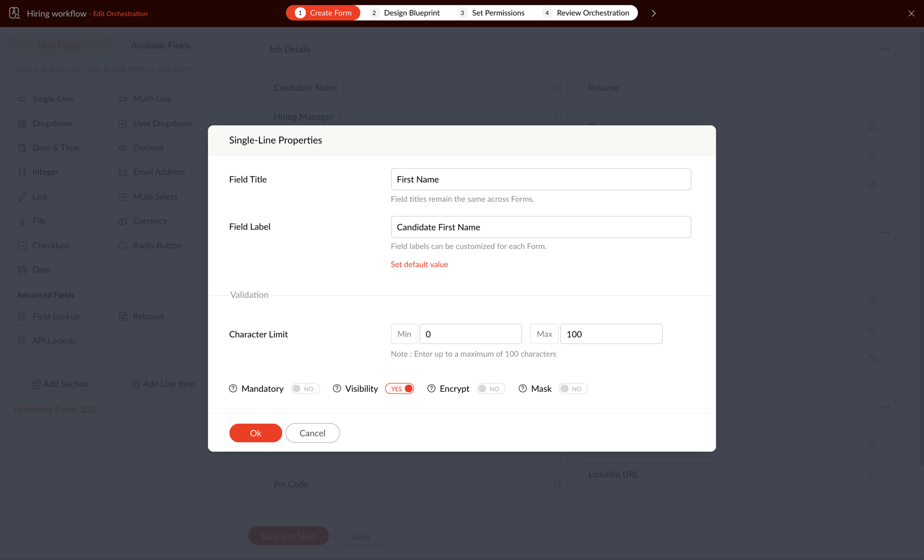Enable the Mask switch
924x560 pixels.
tap(573, 389)
